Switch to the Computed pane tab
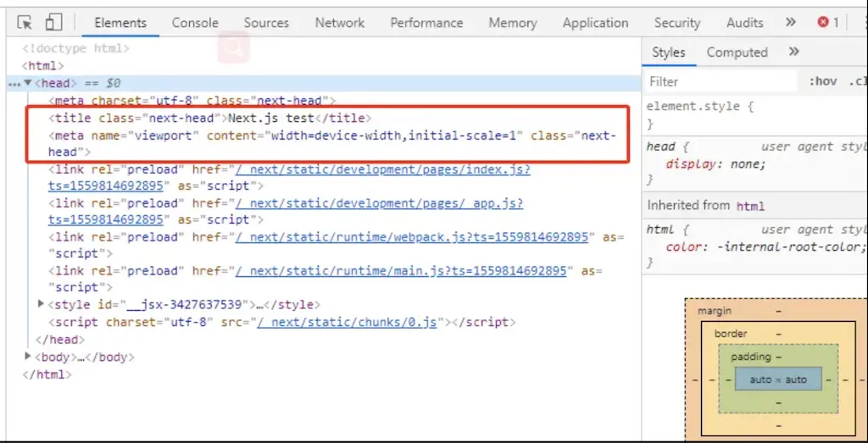The height and width of the screenshot is (443, 868). (737, 53)
